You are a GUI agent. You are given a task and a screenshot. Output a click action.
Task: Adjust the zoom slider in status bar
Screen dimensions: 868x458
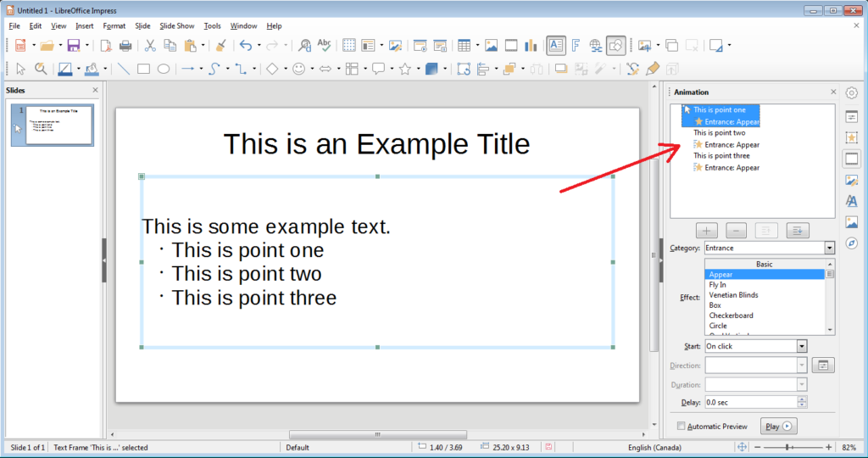click(787, 447)
